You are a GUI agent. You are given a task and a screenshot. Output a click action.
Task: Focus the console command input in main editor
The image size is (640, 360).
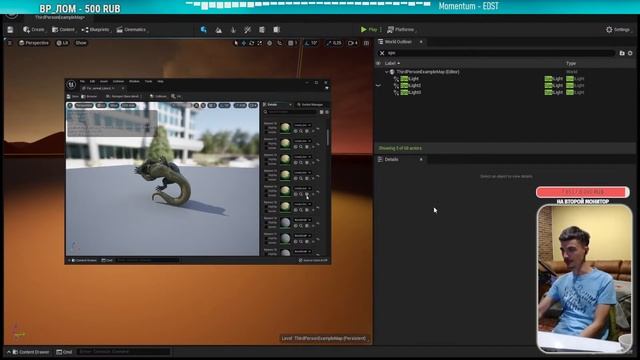[x=123, y=352]
